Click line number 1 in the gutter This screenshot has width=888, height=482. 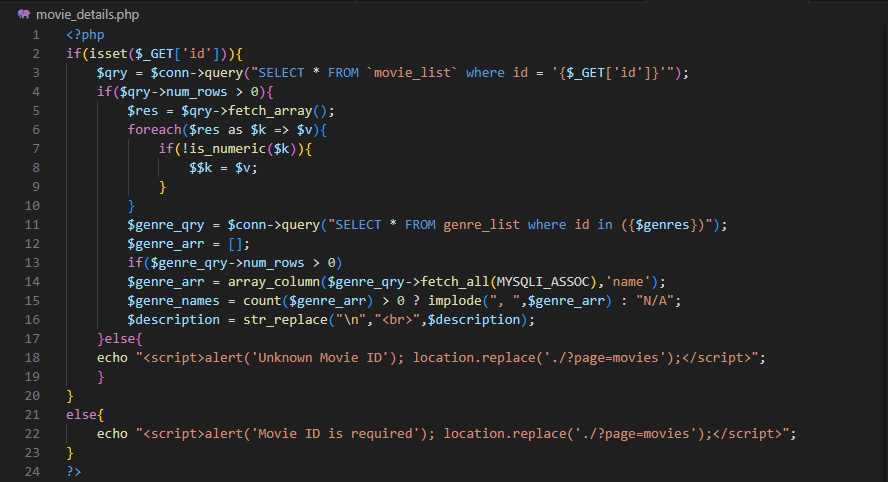(x=36, y=35)
